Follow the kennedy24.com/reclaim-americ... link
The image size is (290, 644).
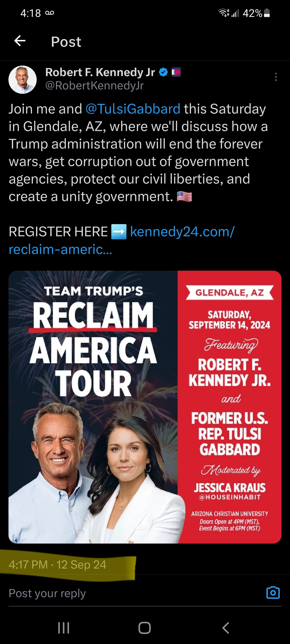(x=122, y=240)
